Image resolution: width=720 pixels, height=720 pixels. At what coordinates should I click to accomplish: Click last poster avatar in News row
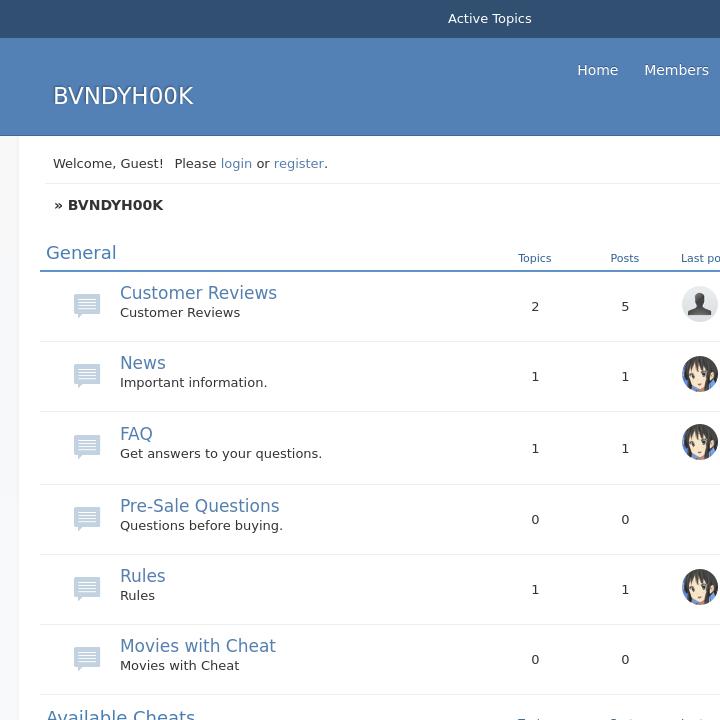(699, 374)
